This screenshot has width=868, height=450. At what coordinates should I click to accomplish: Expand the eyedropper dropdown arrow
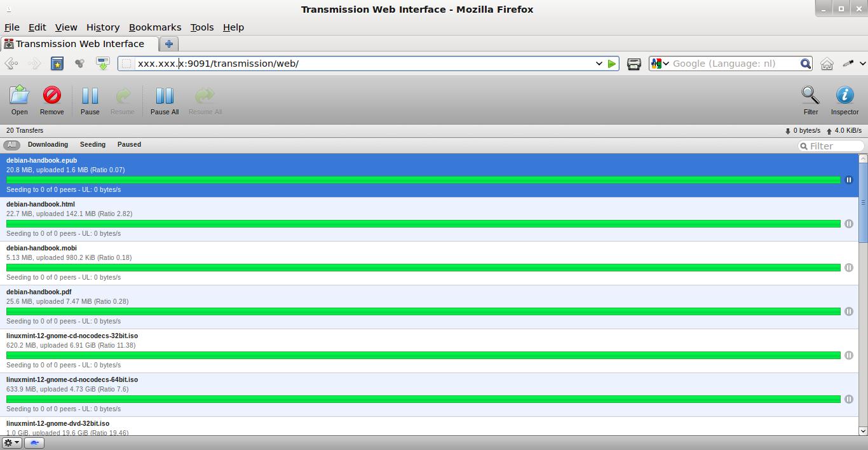(862, 64)
